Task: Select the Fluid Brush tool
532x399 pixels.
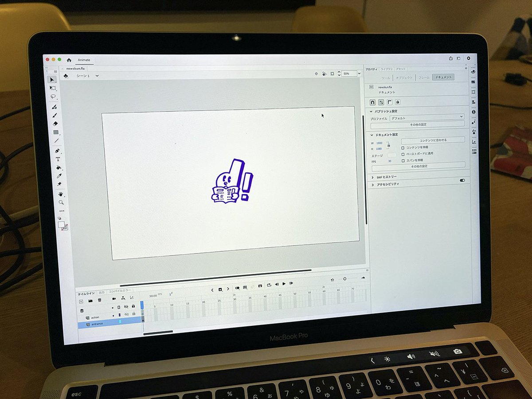Action: point(54,107)
